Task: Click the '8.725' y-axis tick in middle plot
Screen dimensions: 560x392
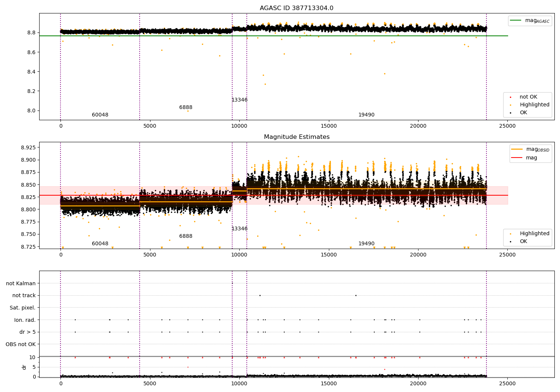Action: click(28, 247)
